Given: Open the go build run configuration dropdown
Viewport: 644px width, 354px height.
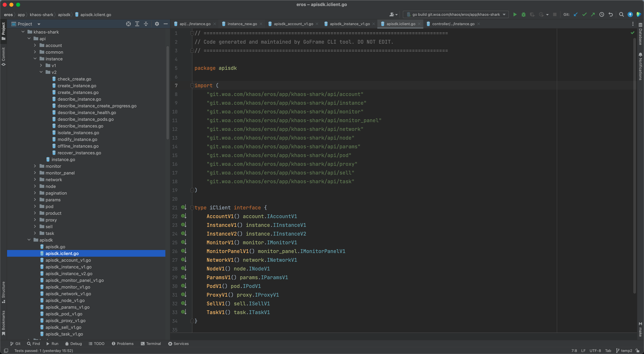Looking at the screenshot, I should tap(455, 14).
